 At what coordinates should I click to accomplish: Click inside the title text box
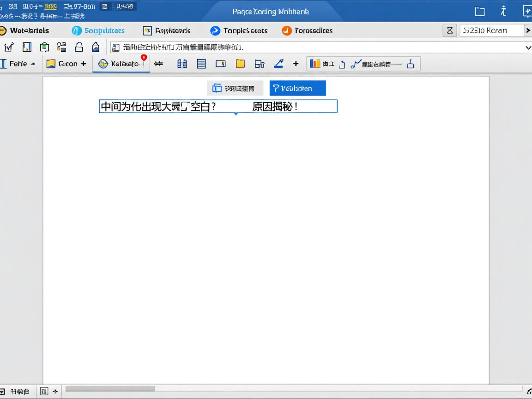[218, 106]
